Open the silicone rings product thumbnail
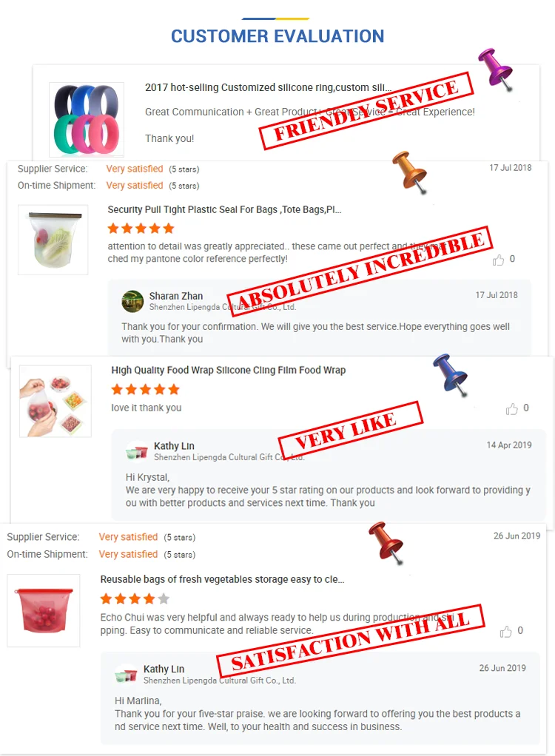The height and width of the screenshot is (756, 555). coord(87,120)
